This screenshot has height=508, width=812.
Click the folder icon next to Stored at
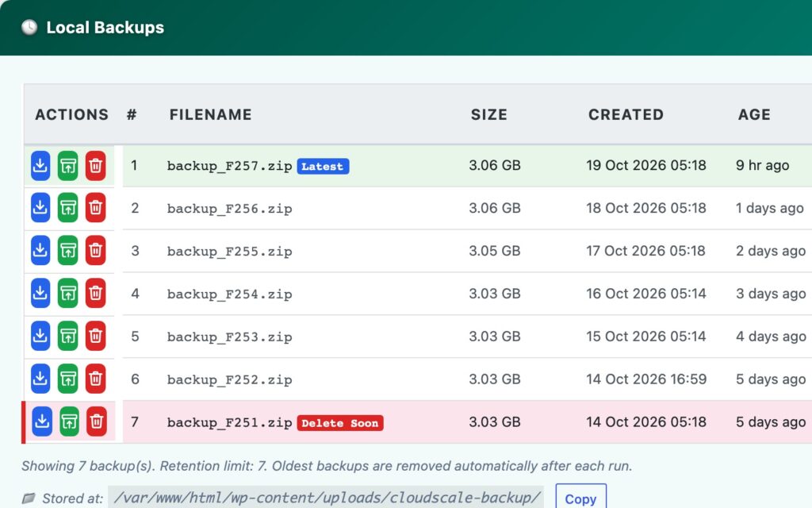pyautogui.click(x=29, y=498)
